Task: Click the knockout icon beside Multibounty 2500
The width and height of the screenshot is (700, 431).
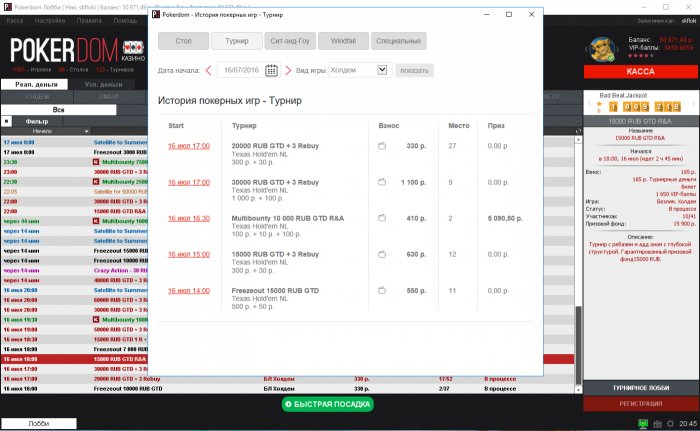Action: click(x=96, y=182)
